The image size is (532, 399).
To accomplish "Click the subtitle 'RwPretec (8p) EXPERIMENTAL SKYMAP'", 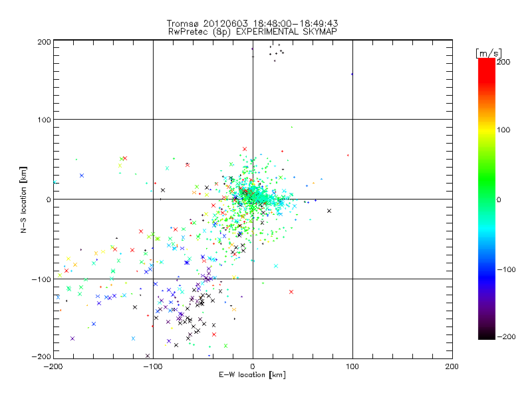I will [x=253, y=32].
